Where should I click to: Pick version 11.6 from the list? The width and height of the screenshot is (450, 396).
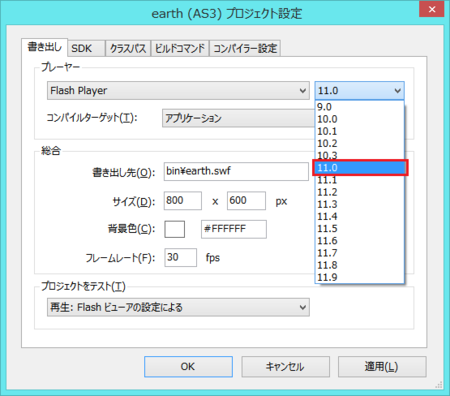(360, 241)
